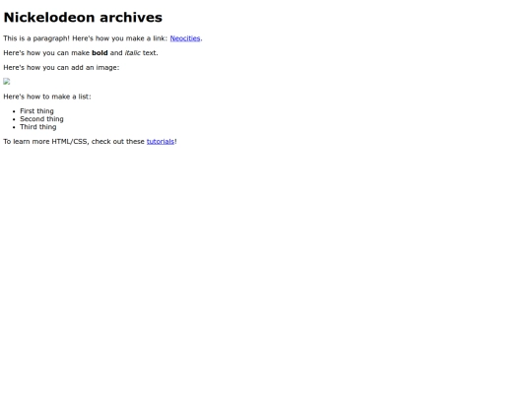Open the Neocities link
Screen dimensions: 532x399
pos(185,38)
